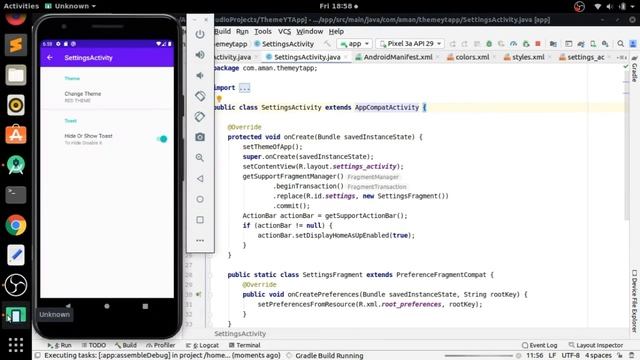Open Terminal from the Ubuntu dock
This screenshot has width=640, height=360.
(x=16, y=195)
